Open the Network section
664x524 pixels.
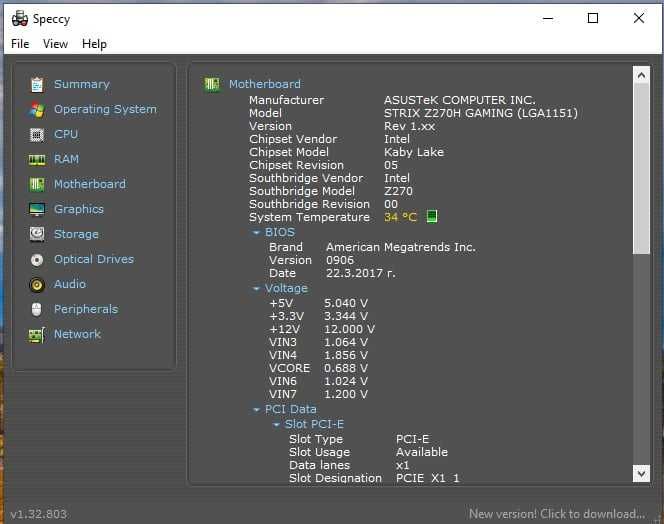77,334
